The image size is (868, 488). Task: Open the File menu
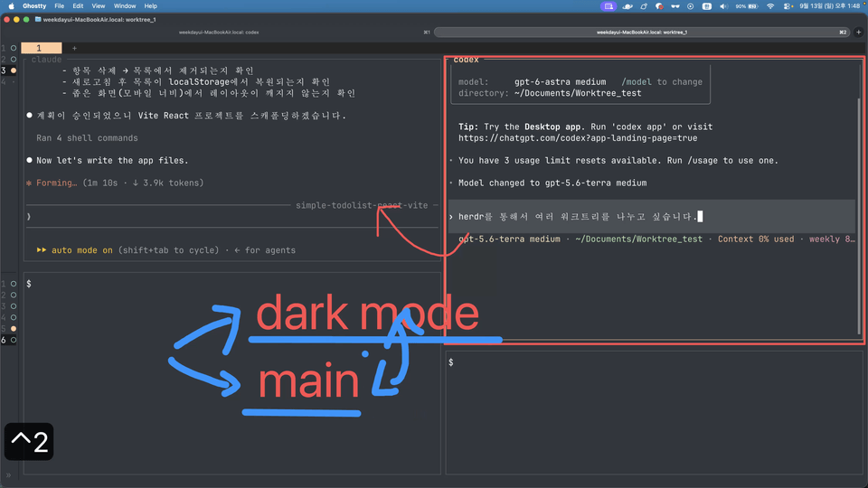(60, 6)
